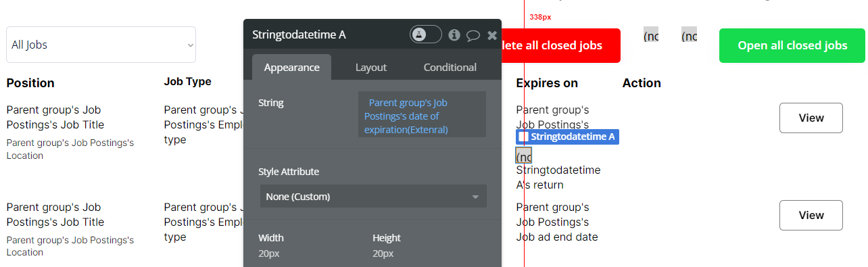
Task: Switch to the Conditional tab
Action: point(450,67)
